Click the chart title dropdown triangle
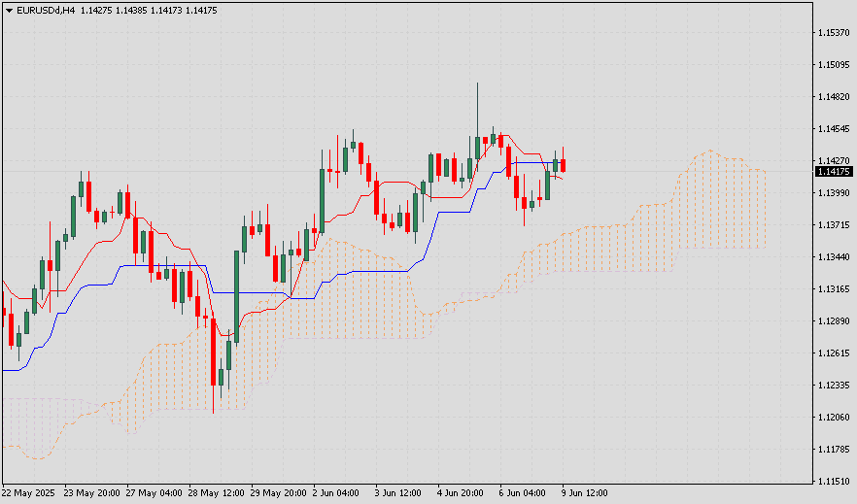 (x=9, y=11)
